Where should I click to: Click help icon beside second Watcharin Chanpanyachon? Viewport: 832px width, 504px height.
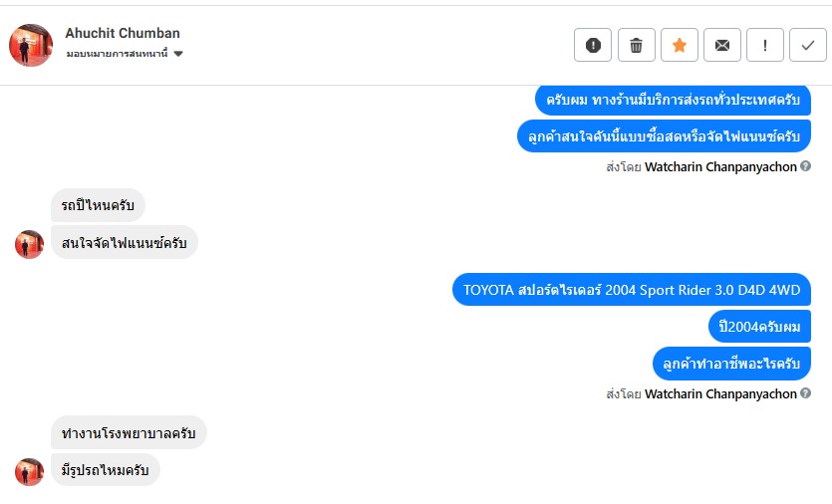(805, 394)
